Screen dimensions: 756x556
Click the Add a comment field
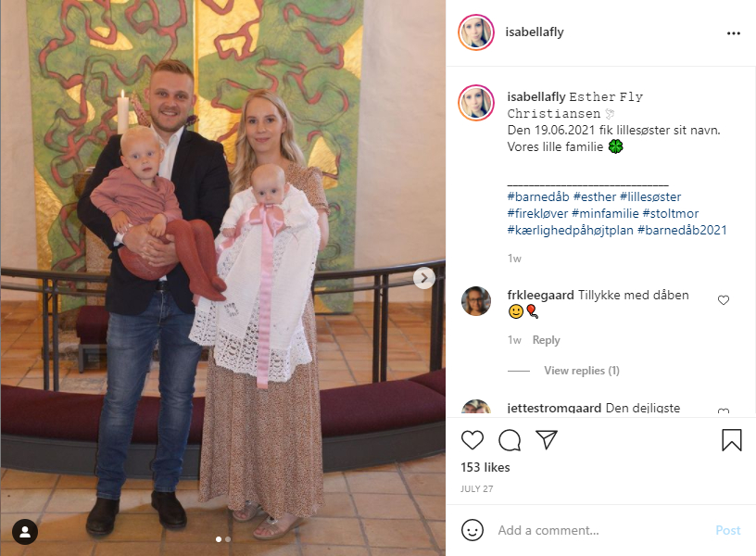click(600, 530)
